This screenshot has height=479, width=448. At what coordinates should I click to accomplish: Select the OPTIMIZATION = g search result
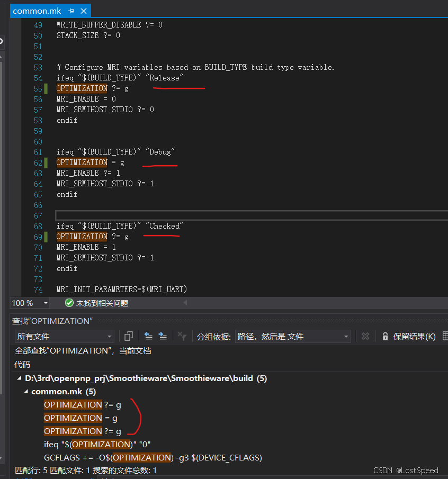pyautogui.click(x=80, y=418)
